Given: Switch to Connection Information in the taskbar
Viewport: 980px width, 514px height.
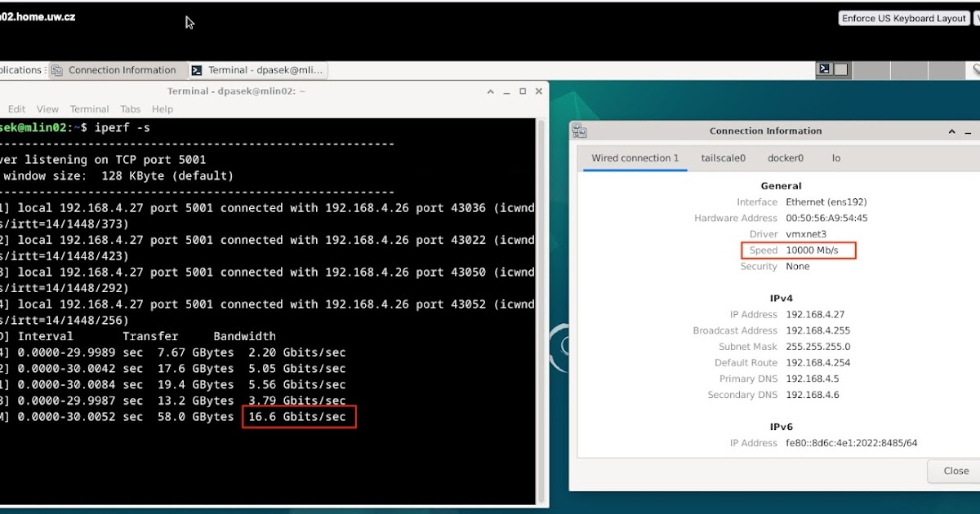Looking at the screenshot, I should [x=114, y=70].
